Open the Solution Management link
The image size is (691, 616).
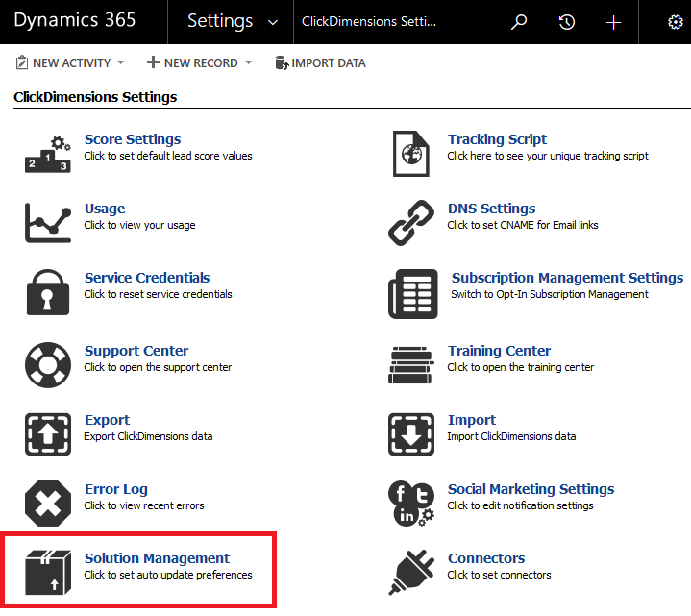(157, 558)
